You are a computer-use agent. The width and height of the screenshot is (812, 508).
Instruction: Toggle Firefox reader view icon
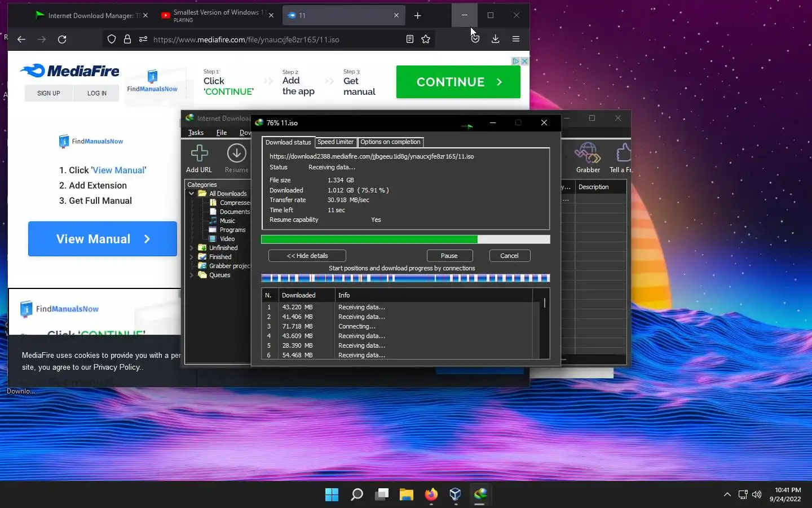click(x=410, y=39)
